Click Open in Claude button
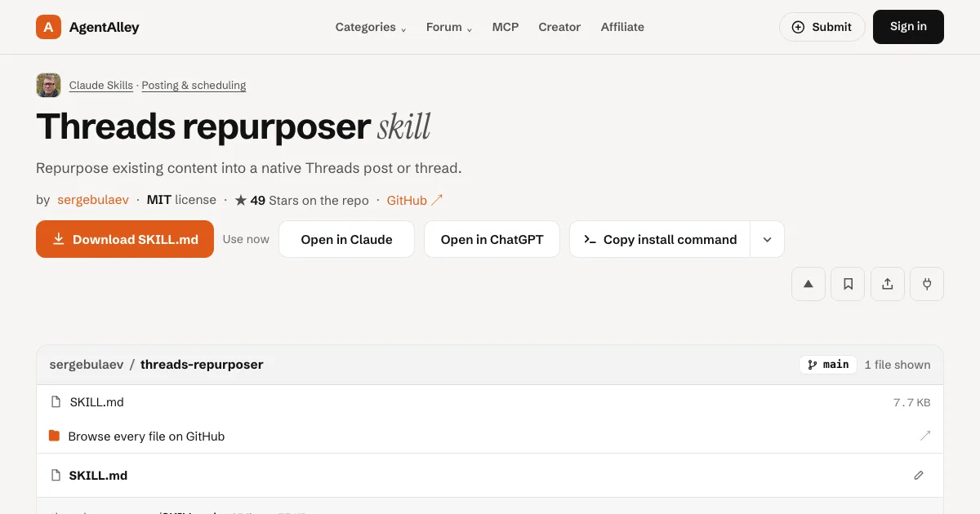This screenshot has width=980, height=514. click(346, 239)
